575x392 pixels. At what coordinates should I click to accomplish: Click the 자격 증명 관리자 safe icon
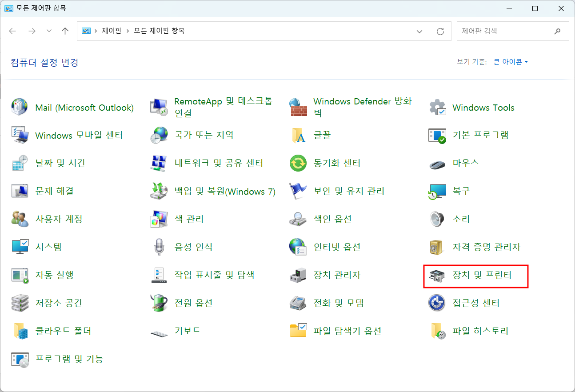(x=437, y=247)
